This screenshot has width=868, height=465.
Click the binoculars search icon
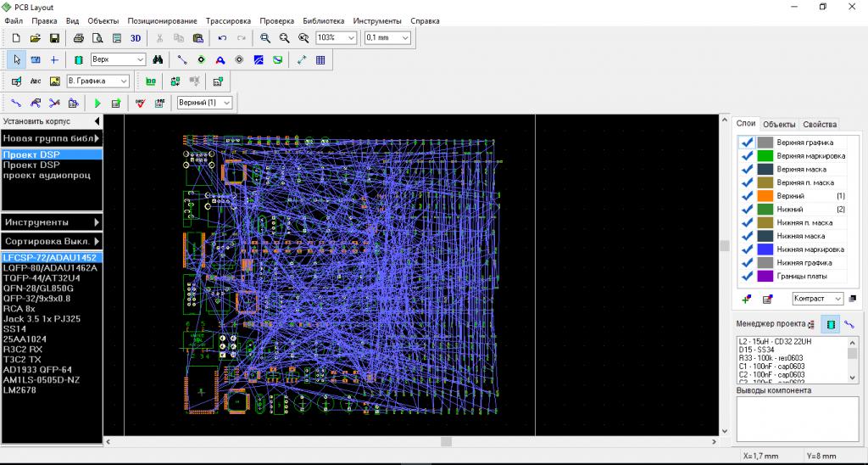tap(158, 60)
